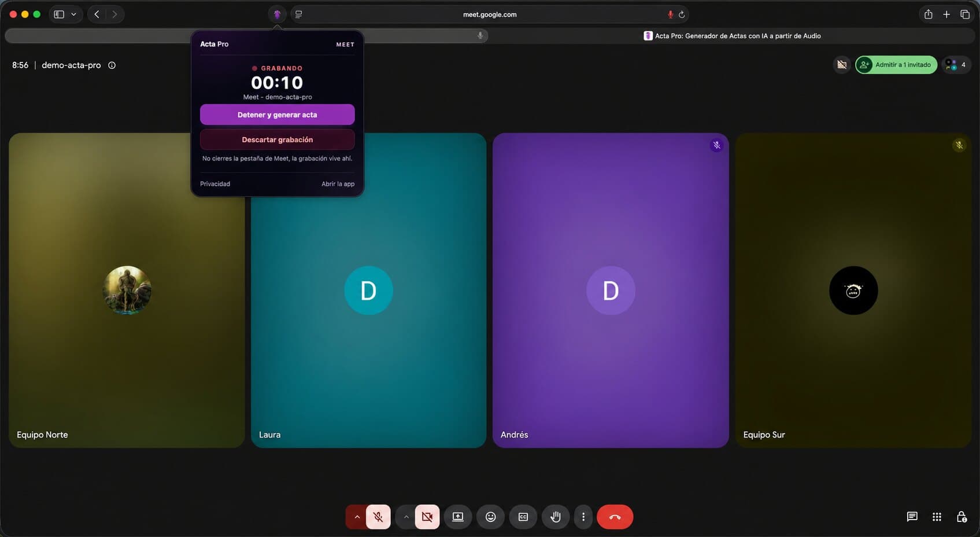Open the Safari share menu
Viewport: 980px width, 537px height.
coord(928,14)
